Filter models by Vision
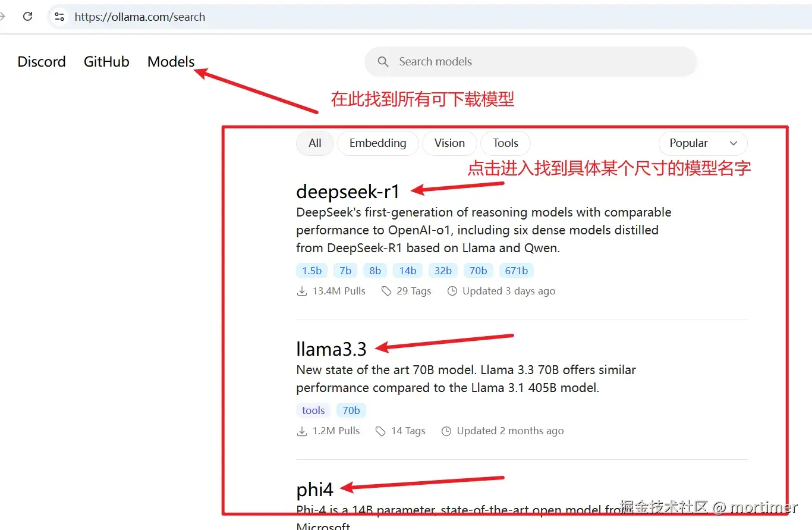This screenshot has height=530, width=812. (449, 143)
